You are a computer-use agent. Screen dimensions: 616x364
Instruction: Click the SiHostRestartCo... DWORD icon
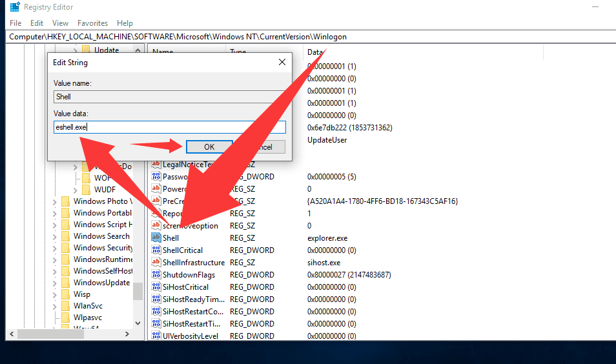156,311
